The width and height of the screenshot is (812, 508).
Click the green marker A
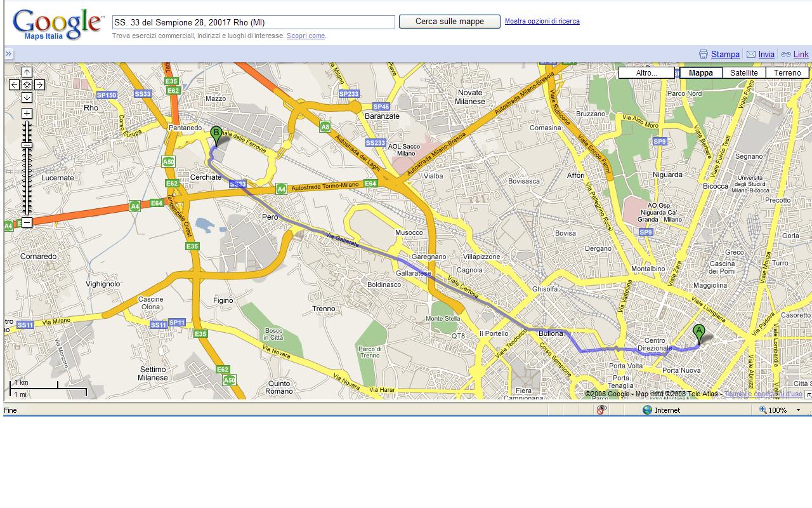[x=698, y=333]
